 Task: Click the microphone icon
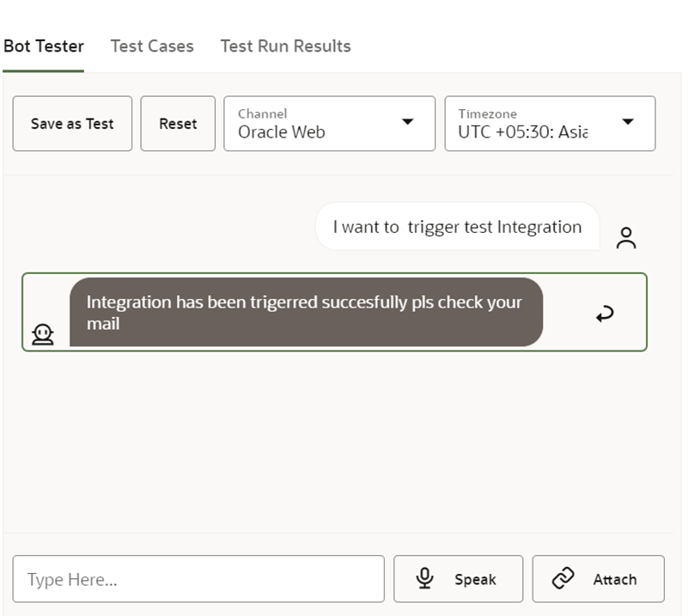[424, 579]
